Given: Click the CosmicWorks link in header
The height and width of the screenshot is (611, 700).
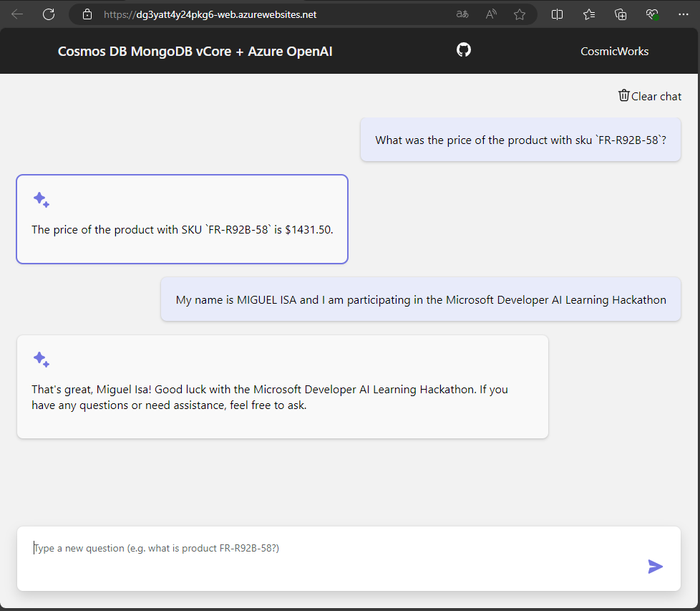Looking at the screenshot, I should pyautogui.click(x=614, y=52).
